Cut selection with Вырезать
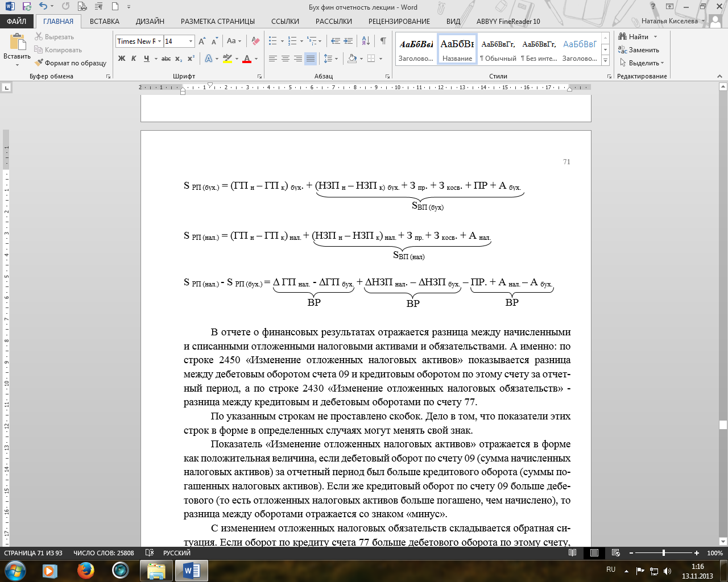The height and width of the screenshot is (582, 728). pyautogui.click(x=54, y=37)
